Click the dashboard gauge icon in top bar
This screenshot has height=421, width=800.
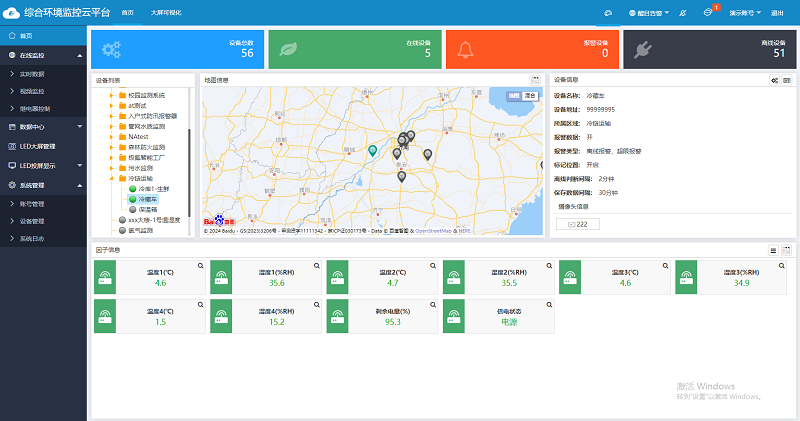pos(608,13)
